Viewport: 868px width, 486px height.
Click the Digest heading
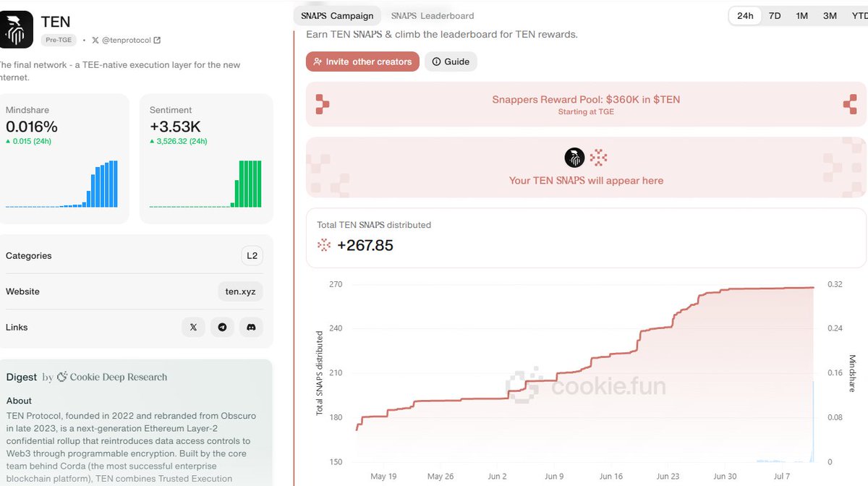tap(21, 377)
